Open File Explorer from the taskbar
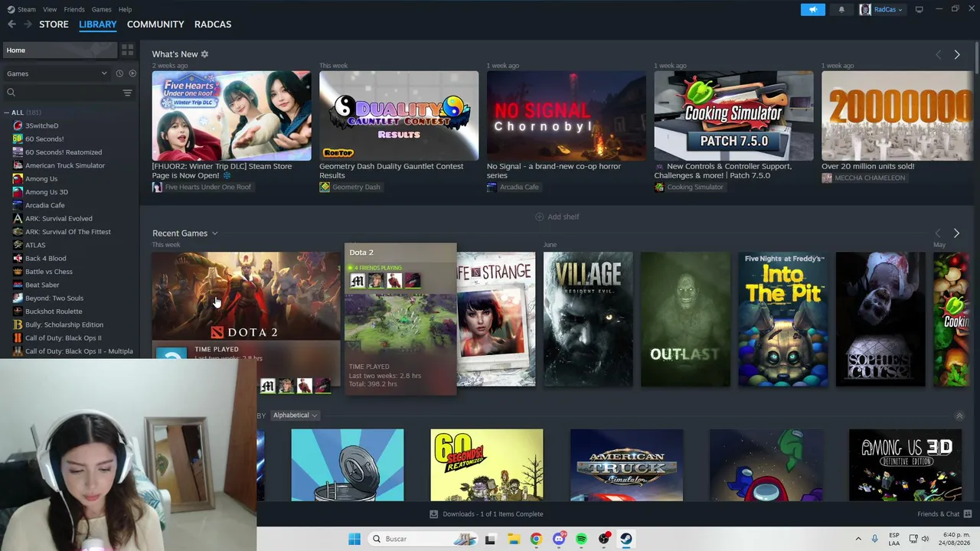 pos(514,539)
